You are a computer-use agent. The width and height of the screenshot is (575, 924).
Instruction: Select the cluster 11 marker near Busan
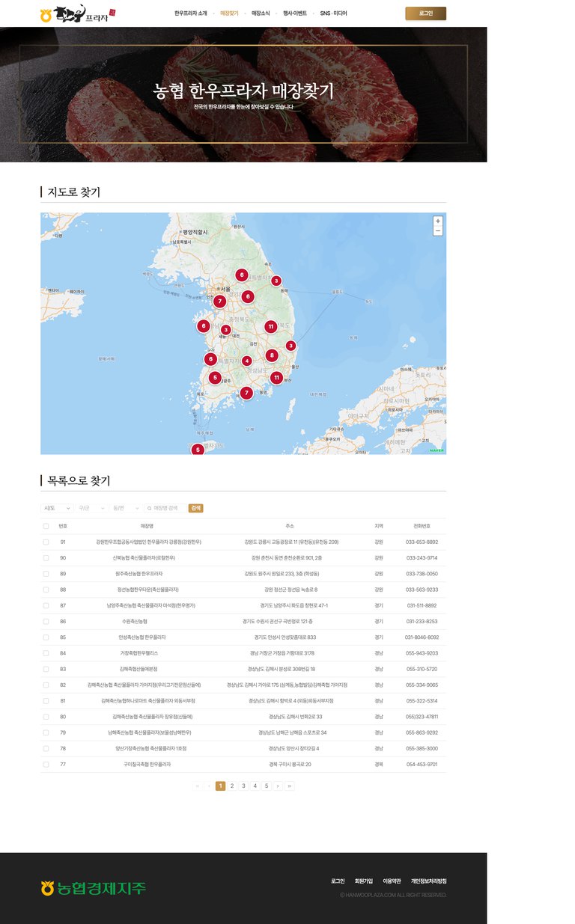pos(276,378)
